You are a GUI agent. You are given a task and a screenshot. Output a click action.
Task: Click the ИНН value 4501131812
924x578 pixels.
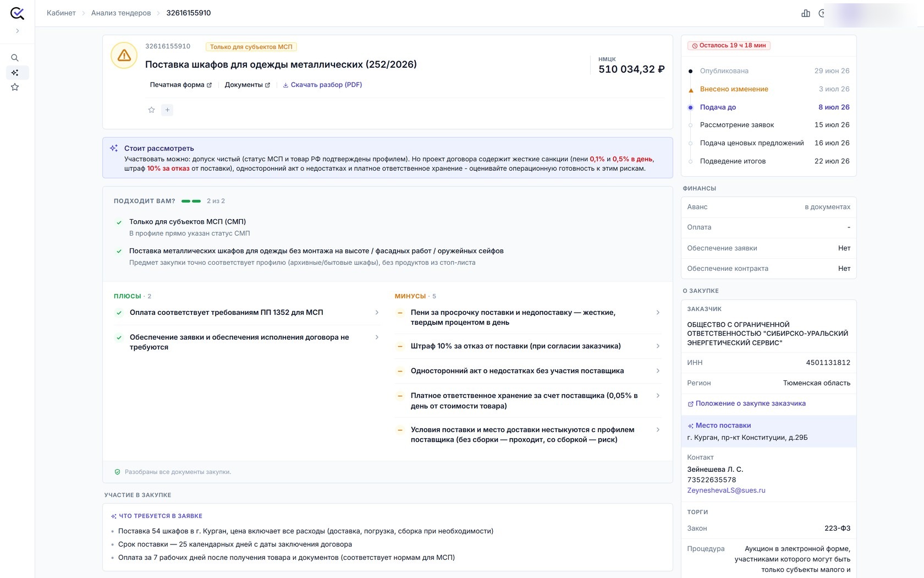[x=828, y=363]
